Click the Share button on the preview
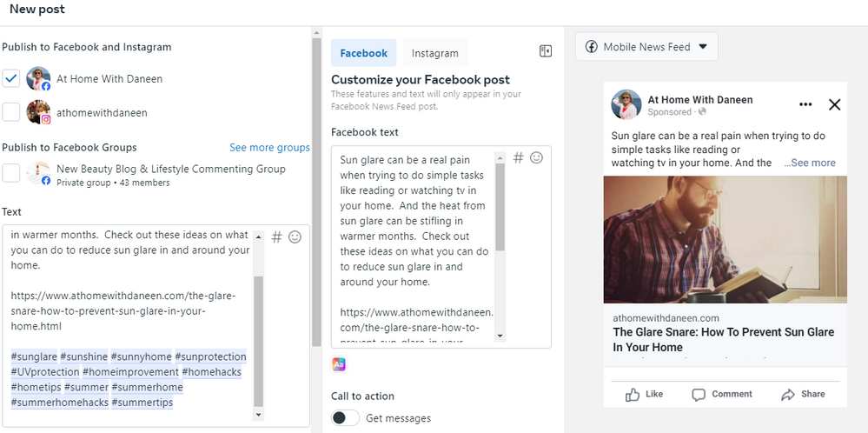 pyautogui.click(x=803, y=394)
